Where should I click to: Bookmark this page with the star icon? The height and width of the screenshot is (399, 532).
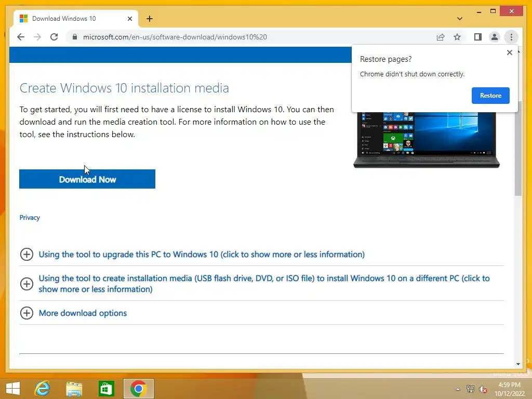[457, 37]
